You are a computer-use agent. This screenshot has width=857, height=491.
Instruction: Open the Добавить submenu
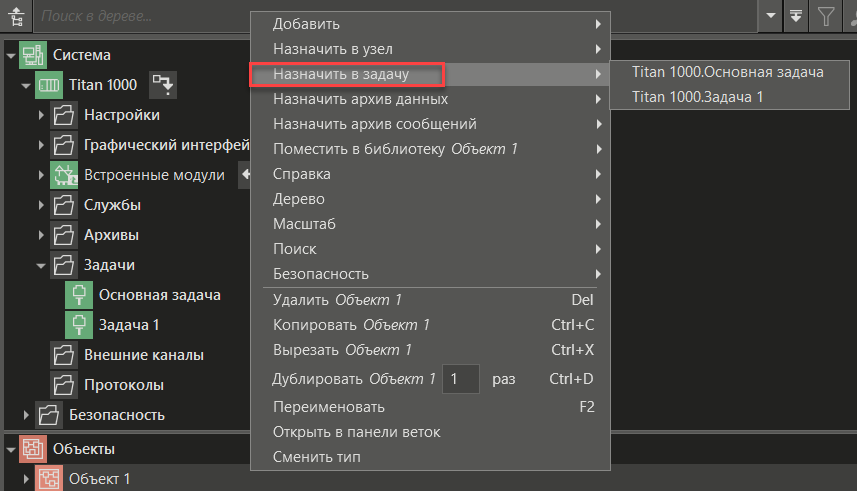coord(430,24)
